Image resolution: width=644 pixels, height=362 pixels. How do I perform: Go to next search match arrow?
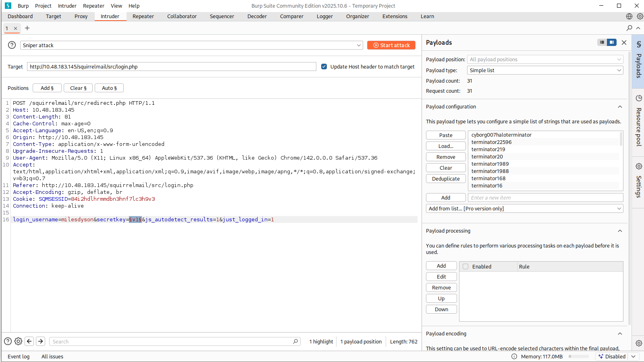click(41, 341)
